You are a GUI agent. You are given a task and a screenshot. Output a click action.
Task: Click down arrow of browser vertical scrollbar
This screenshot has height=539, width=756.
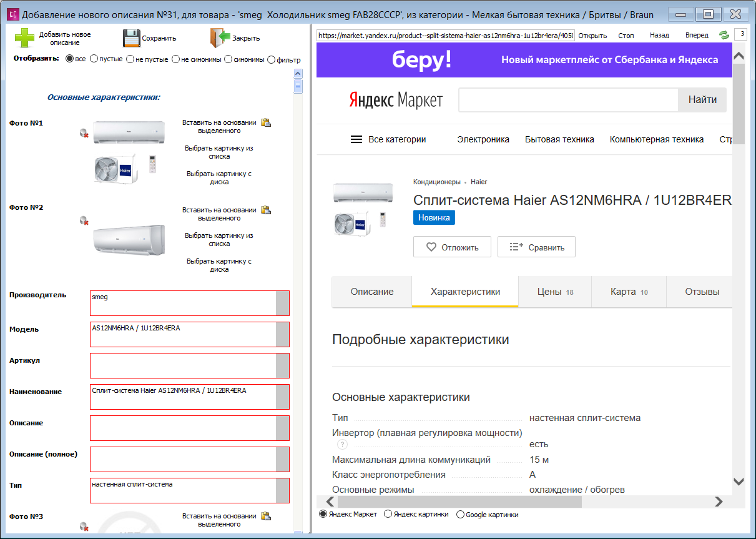(739, 482)
